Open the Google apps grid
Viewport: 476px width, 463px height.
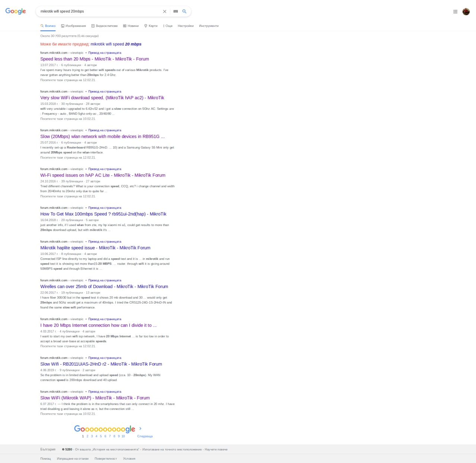(x=455, y=12)
